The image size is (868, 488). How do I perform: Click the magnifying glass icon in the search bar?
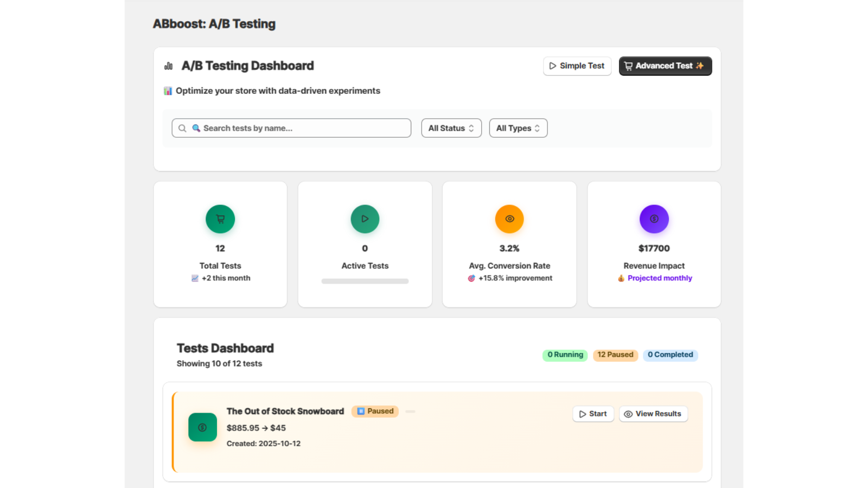[182, 128]
